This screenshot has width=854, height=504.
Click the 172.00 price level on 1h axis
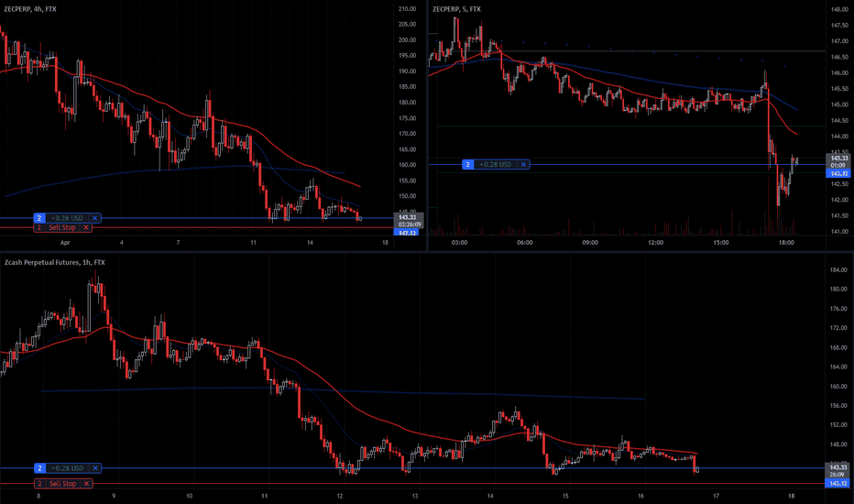(839, 328)
